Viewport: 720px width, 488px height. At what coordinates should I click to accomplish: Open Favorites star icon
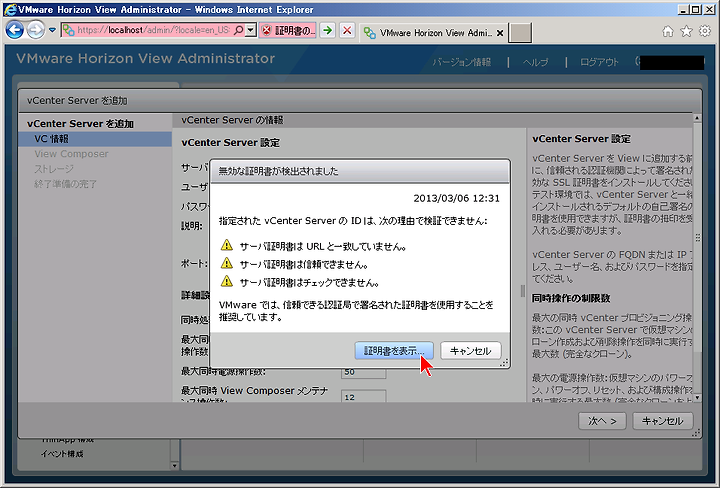tap(686, 31)
